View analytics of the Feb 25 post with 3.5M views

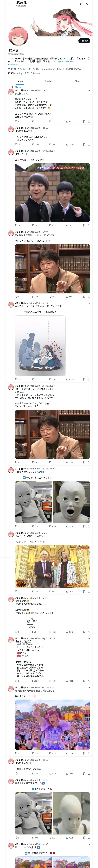click(70, 144)
